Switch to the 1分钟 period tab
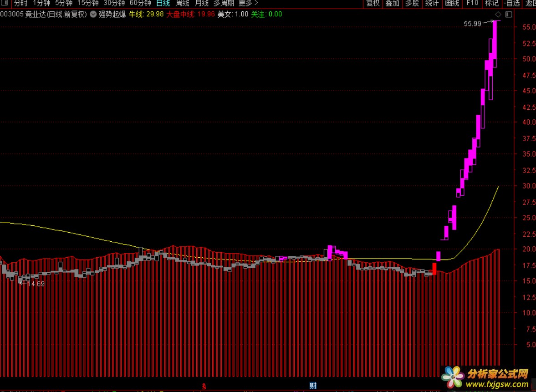Image resolution: width=536 pixels, height=392 pixels. [41, 3]
